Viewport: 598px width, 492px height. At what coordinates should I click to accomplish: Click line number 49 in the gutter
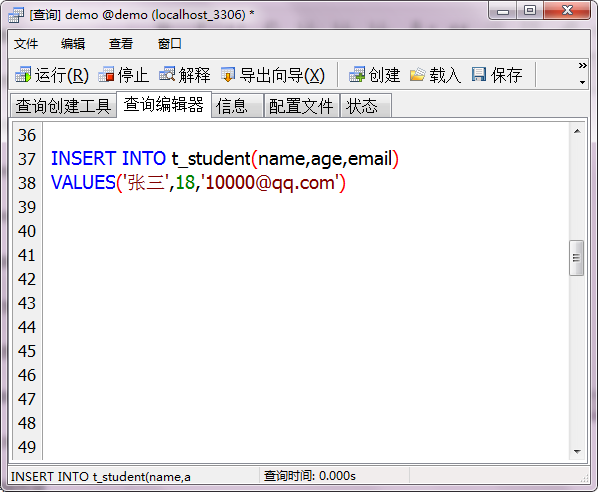click(27, 447)
